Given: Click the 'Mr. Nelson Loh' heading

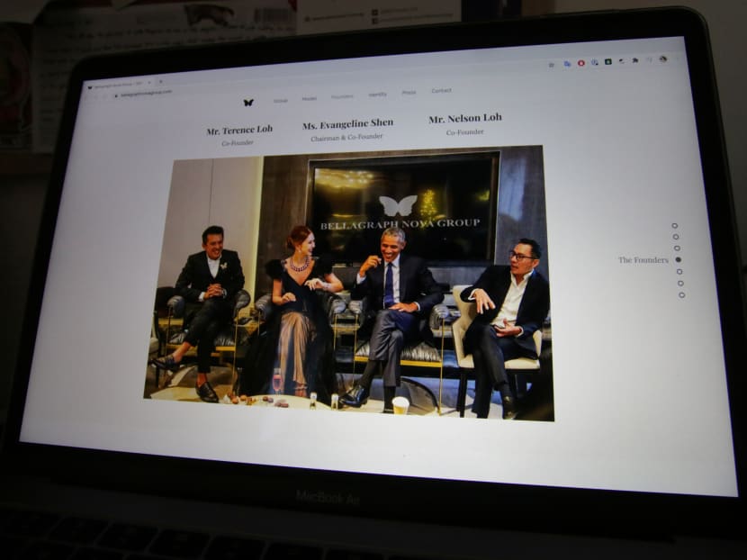Looking at the screenshot, I should tap(465, 118).
